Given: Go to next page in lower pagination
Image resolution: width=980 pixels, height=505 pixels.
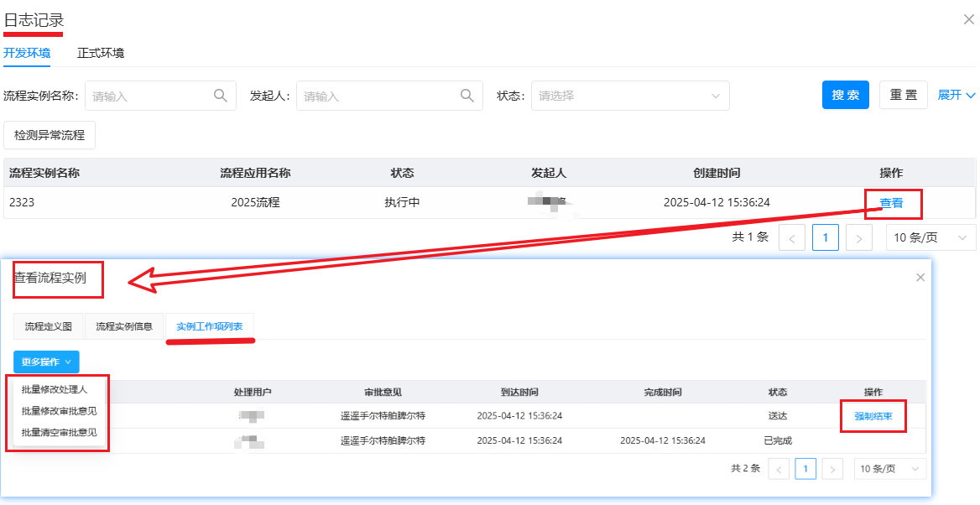Looking at the screenshot, I should click(x=832, y=469).
